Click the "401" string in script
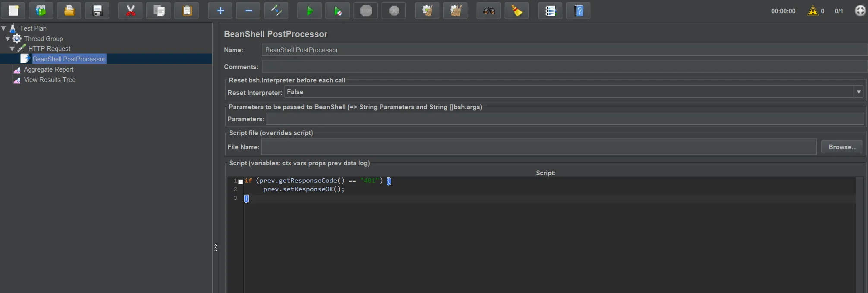Screen dimensions: 868x293 369,181
